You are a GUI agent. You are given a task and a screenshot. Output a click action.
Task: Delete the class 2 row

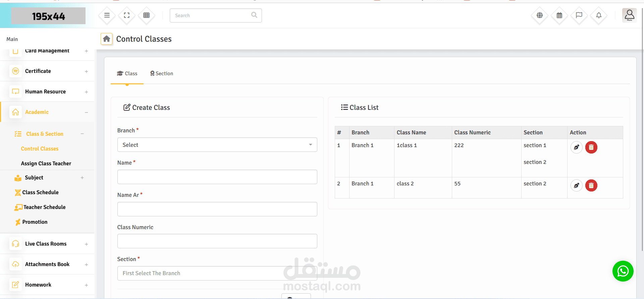point(591,185)
